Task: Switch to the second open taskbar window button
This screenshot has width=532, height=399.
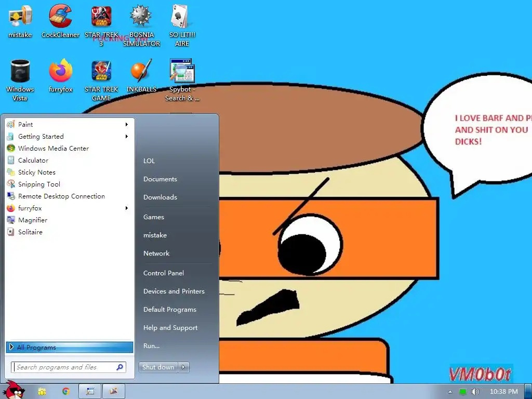Action: tap(114, 391)
